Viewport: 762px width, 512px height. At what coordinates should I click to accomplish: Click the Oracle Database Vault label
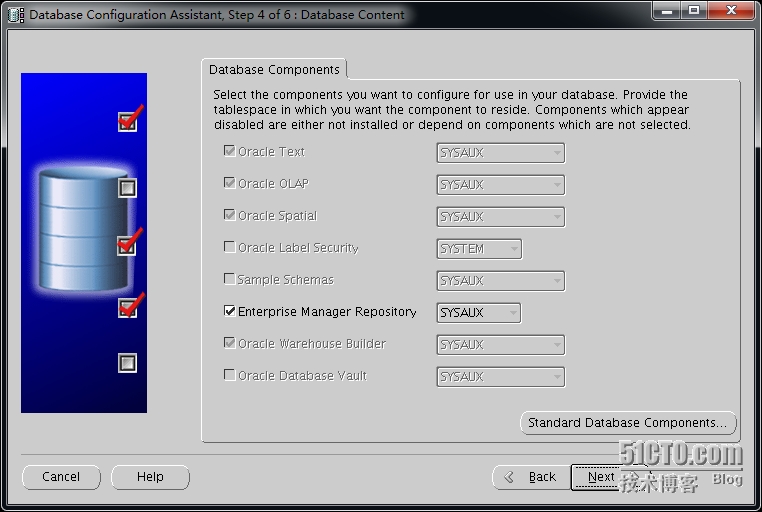pyautogui.click(x=302, y=376)
